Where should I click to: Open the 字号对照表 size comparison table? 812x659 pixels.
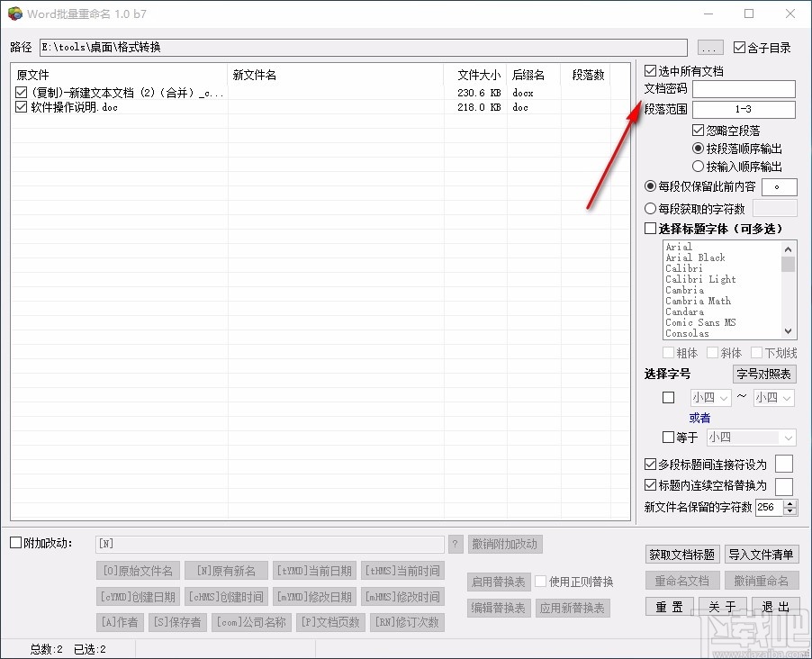(764, 375)
